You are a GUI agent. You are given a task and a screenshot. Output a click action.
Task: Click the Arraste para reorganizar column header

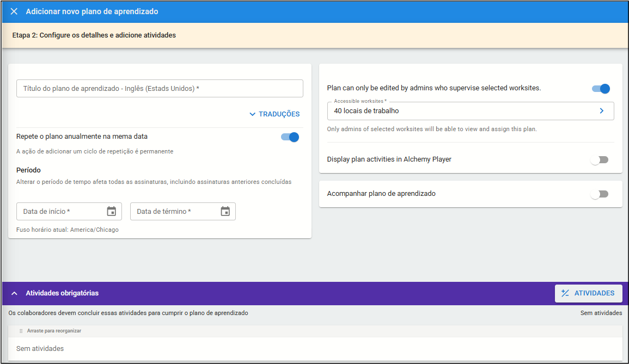(x=54, y=331)
